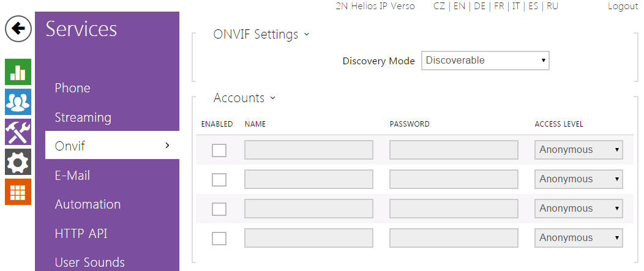Collapse the Accounts section

point(272,98)
